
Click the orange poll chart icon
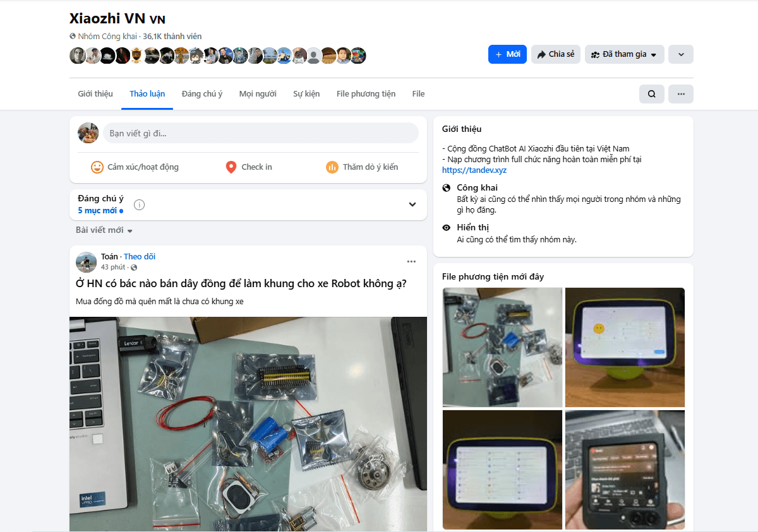[x=332, y=167]
